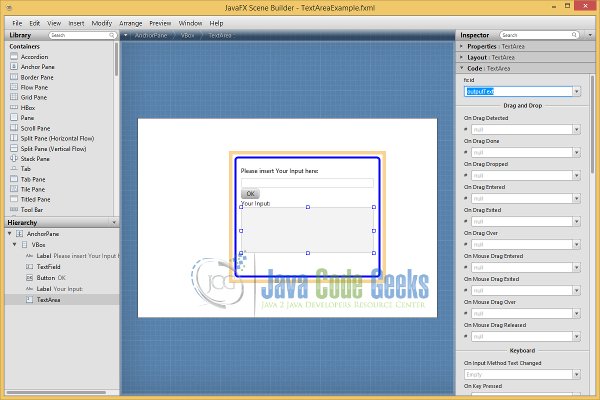The image size is (600, 400).
Task: Click the Scene Builder app icon in title bar
Action: (9, 7)
